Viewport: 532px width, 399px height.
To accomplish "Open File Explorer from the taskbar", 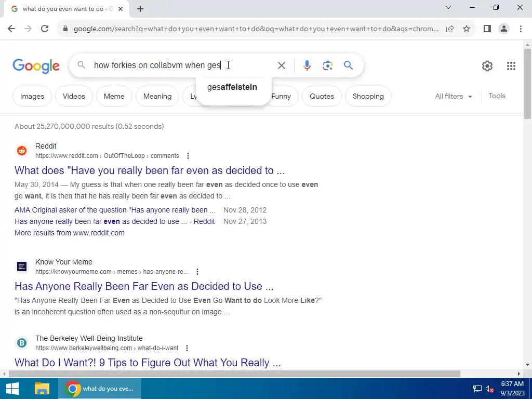I will click(x=42, y=389).
